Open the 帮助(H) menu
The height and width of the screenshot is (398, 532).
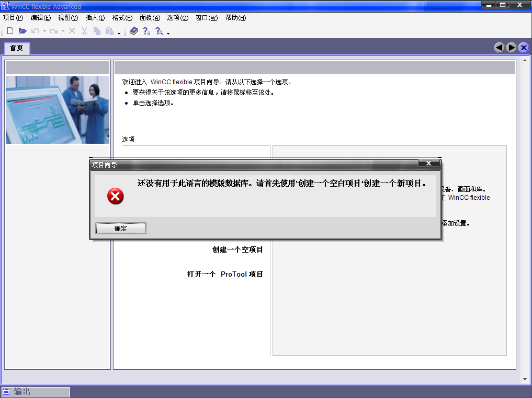[x=235, y=18]
